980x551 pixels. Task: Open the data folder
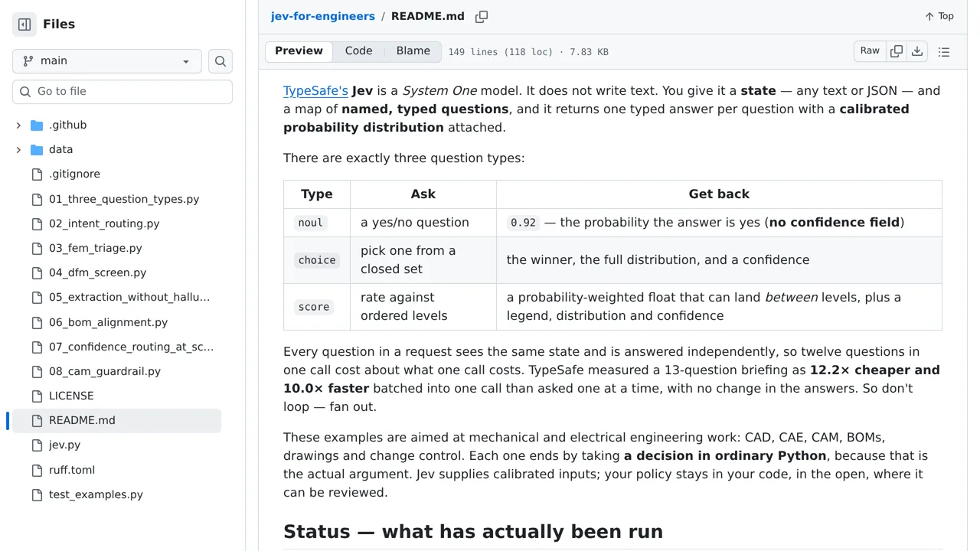[x=60, y=150]
